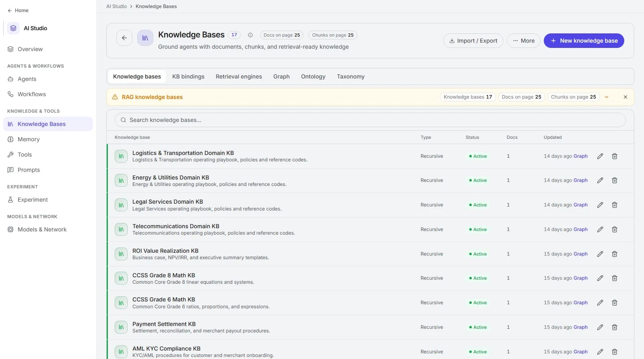Delete the Payment Settlement KB

[x=615, y=327]
